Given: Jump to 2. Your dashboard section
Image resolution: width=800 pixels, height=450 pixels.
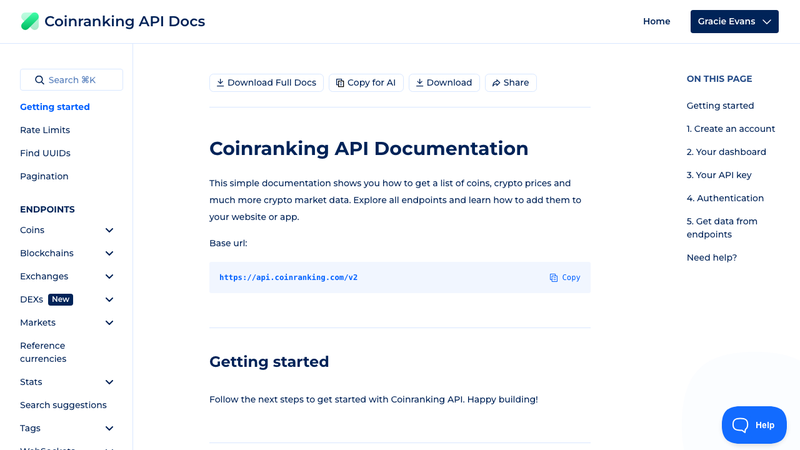Looking at the screenshot, I should pyautogui.click(x=726, y=152).
